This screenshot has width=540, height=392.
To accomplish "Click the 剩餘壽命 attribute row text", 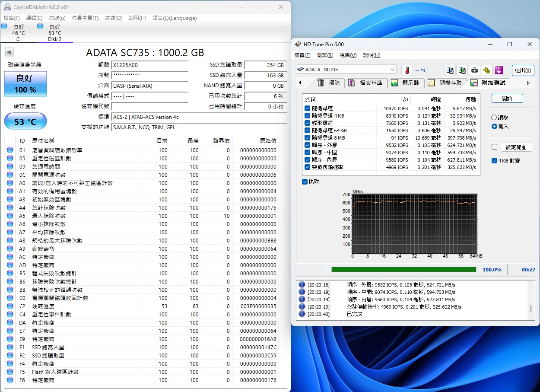I will tap(43, 249).
